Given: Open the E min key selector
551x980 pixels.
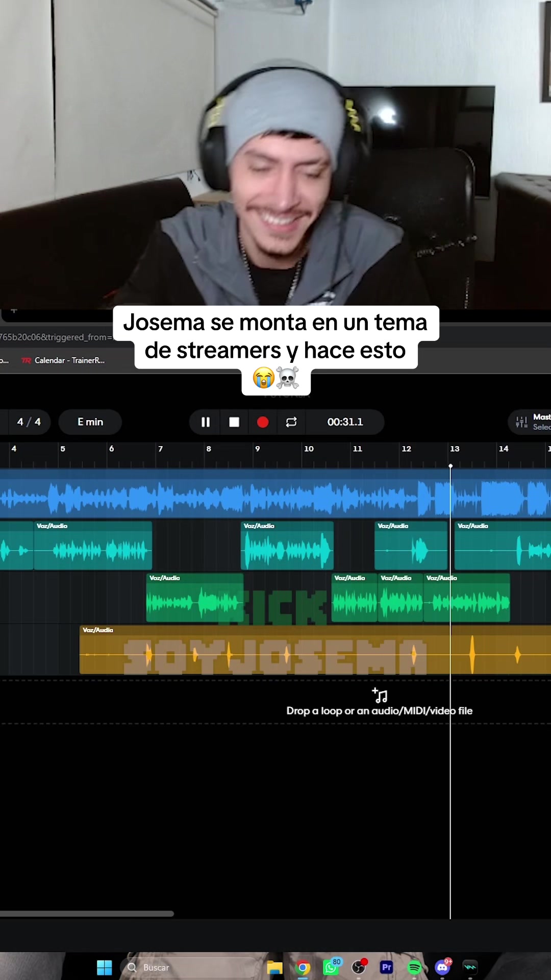Looking at the screenshot, I should [x=90, y=422].
